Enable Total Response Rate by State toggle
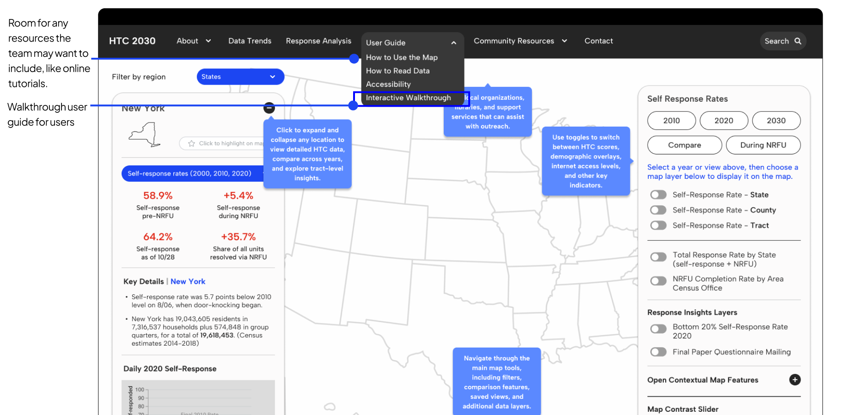Screen dimensions: 868x415 [x=658, y=257]
